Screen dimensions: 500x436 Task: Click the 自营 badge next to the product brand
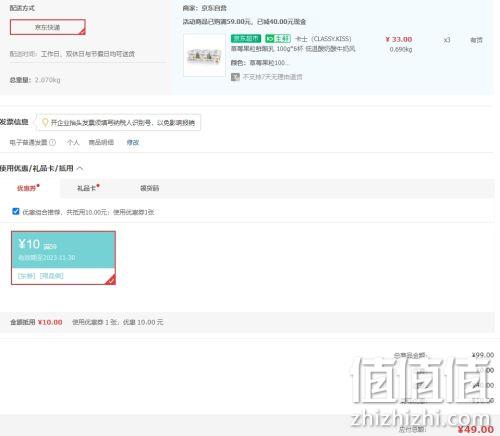[x=278, y=39]
